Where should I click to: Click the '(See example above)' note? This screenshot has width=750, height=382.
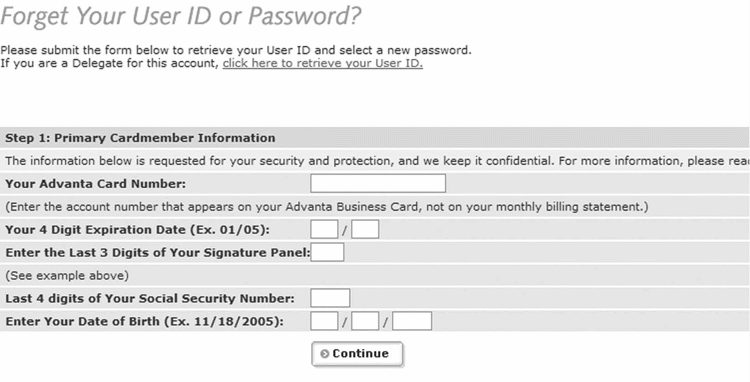(67, 276)
